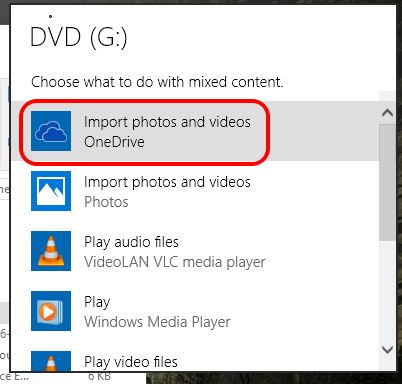402x384 pixels.
Task: Click the VideoLAN VLC media player subtitle
Action: tap(175, 262)
